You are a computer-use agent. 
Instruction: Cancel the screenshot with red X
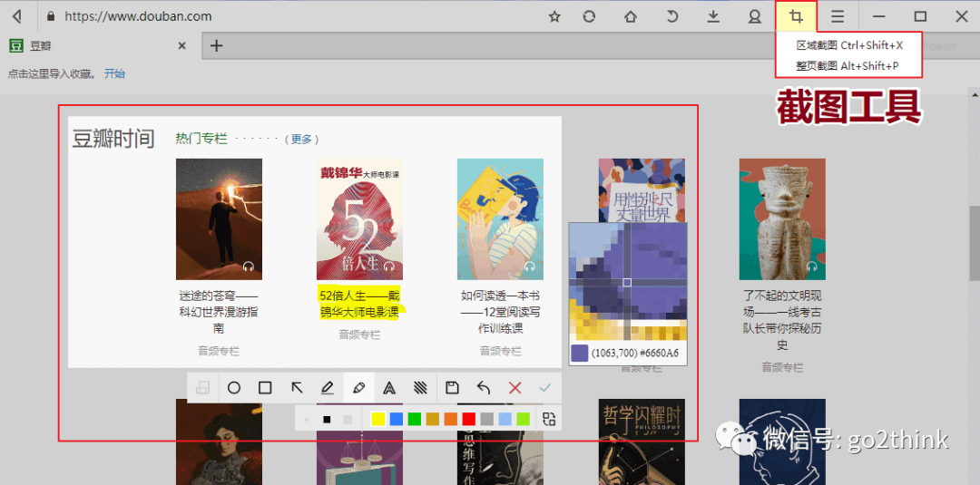[x=515, y=388]
